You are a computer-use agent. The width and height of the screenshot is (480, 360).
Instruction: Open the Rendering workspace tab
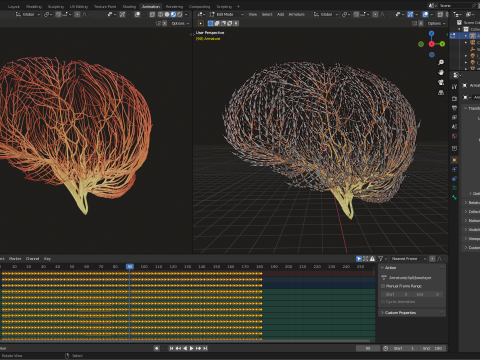174,6
